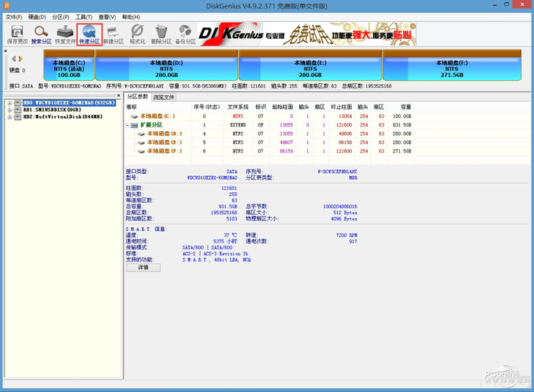The image size is (534, 392).
Task: Expand RD1 SMIUSBDISK tree node
Action: [9, 110]
